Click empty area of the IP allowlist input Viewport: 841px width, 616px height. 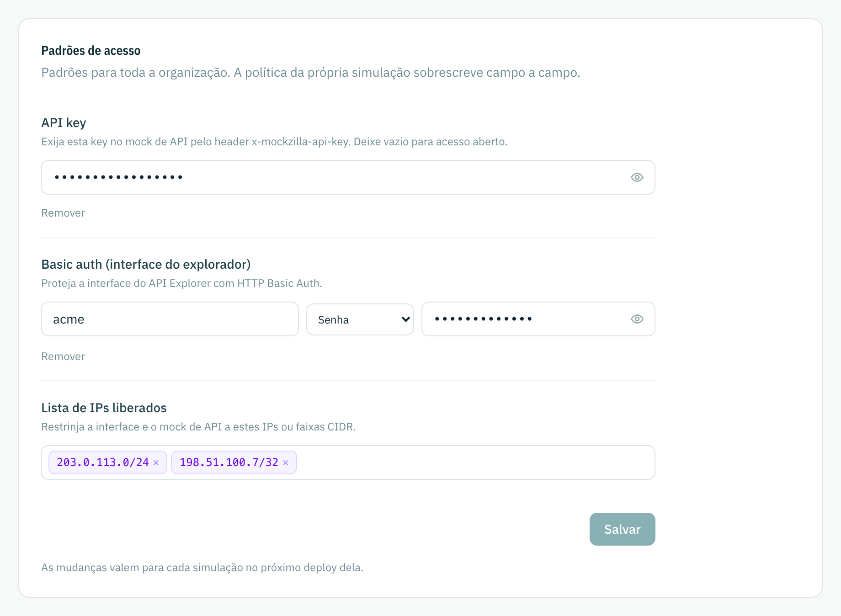[475, 462]
